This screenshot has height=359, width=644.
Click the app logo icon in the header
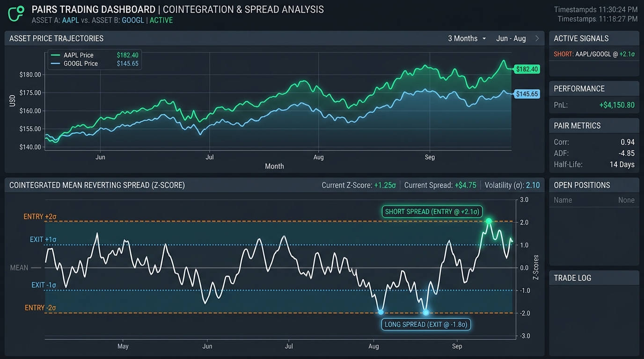tap(17, 14)
